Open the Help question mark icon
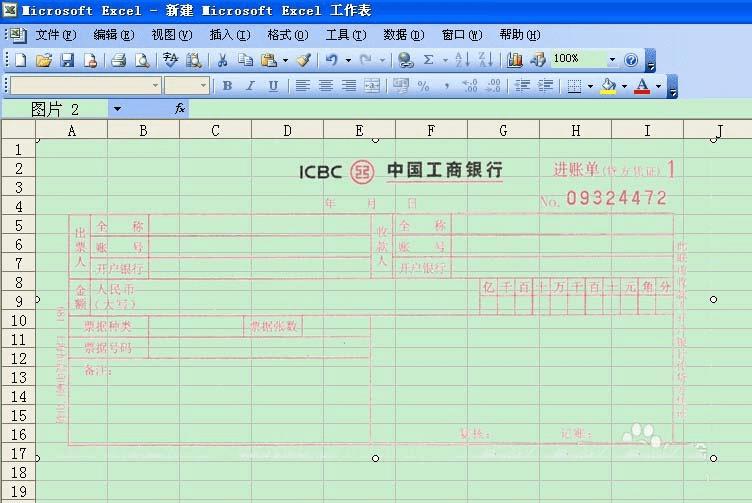The height and width of the screenshot is (503, 752). pos(631,60)
